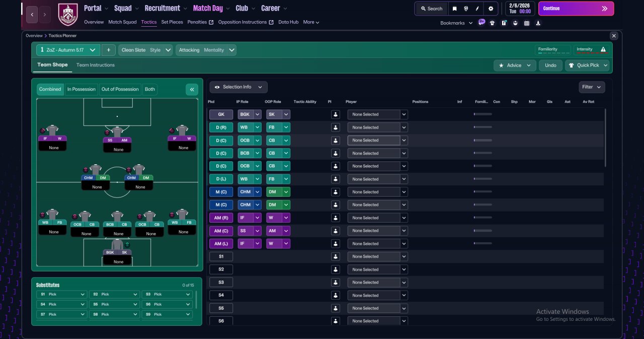Switch to Team Instructions tab
The height and width of the screenshot is (339, 644).
pos(96,65)
